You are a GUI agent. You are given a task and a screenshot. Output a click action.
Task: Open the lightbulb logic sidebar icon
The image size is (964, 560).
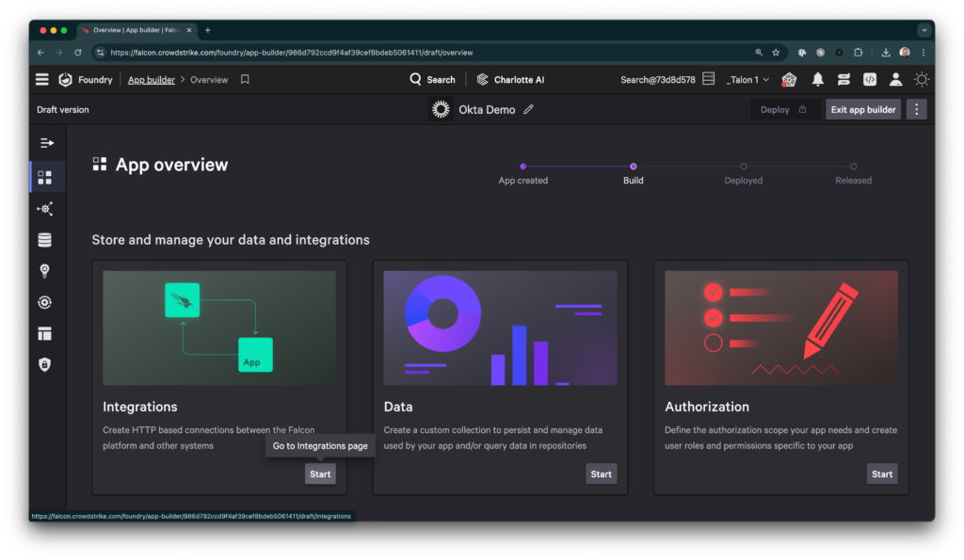coord(45,271)
